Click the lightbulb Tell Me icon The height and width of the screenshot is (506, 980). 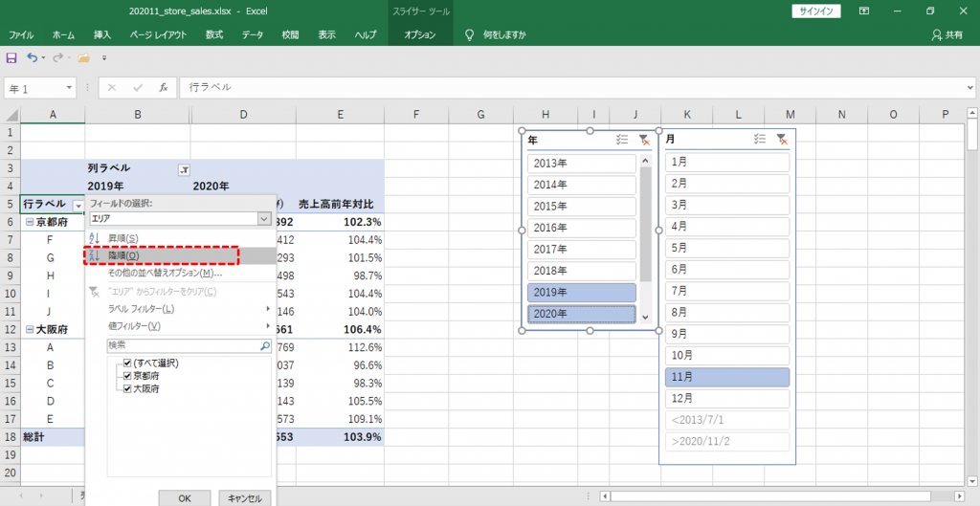[470, 35]
